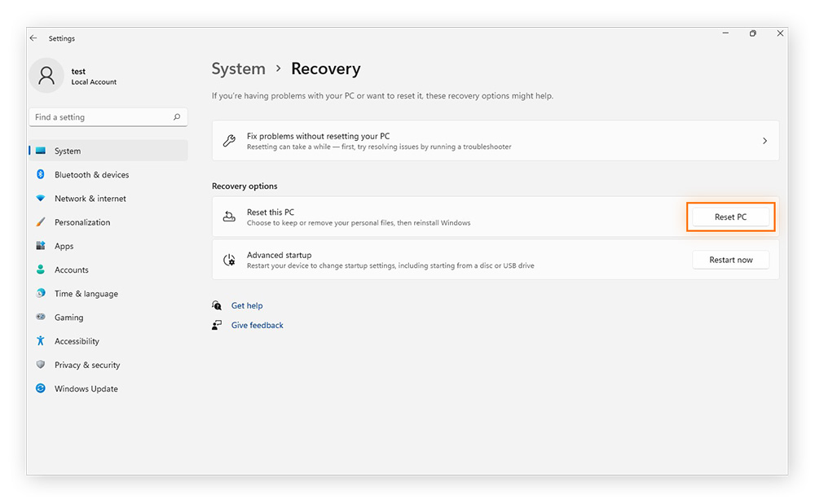Click the Accounts person icon in sidebar

point(41,270)
